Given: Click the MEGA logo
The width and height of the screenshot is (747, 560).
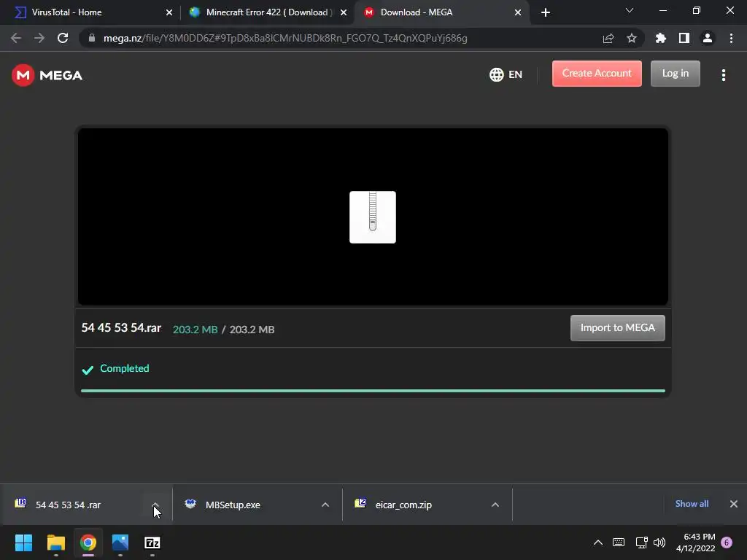Looking at the screenshot, I should (x=47, y=75).
